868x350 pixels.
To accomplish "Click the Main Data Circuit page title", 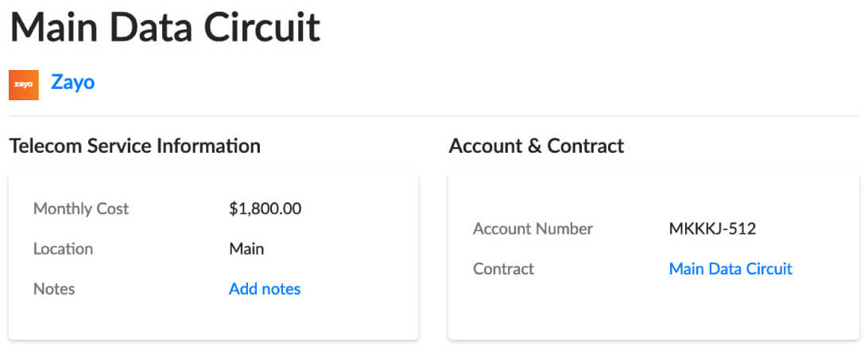I will [165, 28].
